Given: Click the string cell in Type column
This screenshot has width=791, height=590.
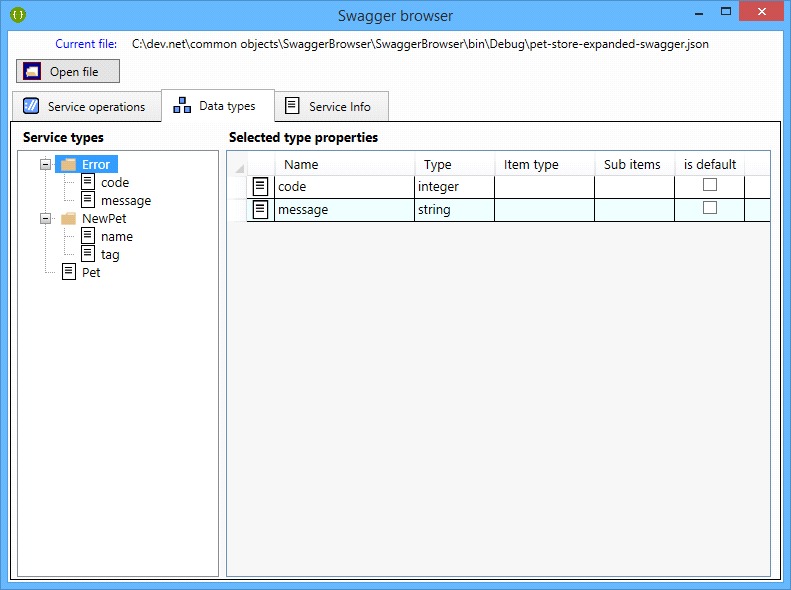Looking at the screenshot, I should point(455,209).
